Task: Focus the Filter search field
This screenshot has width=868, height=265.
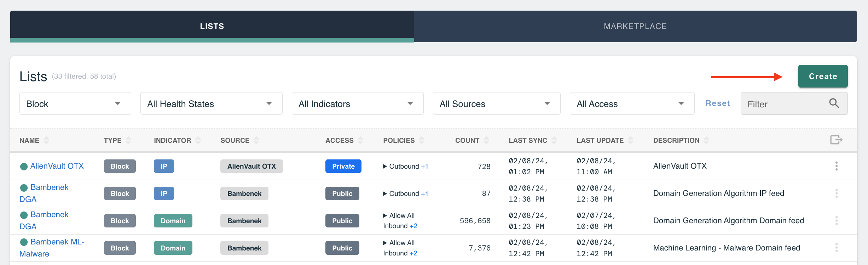Action: point(794,103)
